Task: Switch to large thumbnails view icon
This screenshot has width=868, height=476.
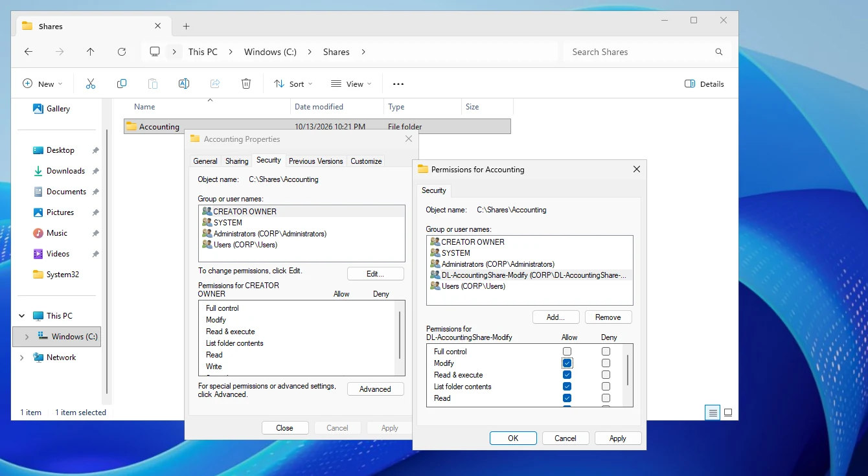Action: pyautogui.click(x=728, y=413)
